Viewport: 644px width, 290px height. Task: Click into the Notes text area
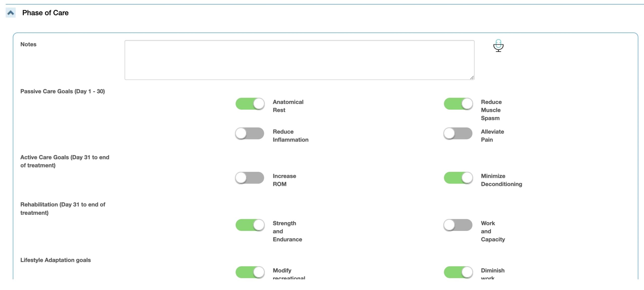point(299,60)
